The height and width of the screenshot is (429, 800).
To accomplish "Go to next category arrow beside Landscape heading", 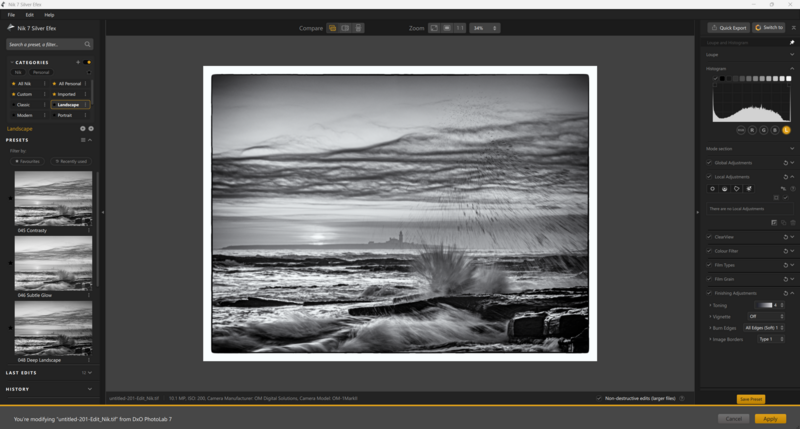I will pos(91,129).
